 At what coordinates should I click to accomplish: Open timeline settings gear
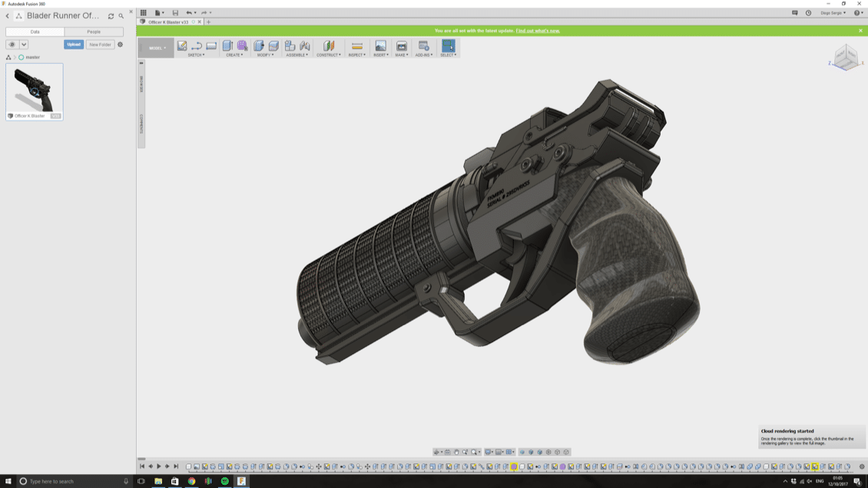point(861,467)
